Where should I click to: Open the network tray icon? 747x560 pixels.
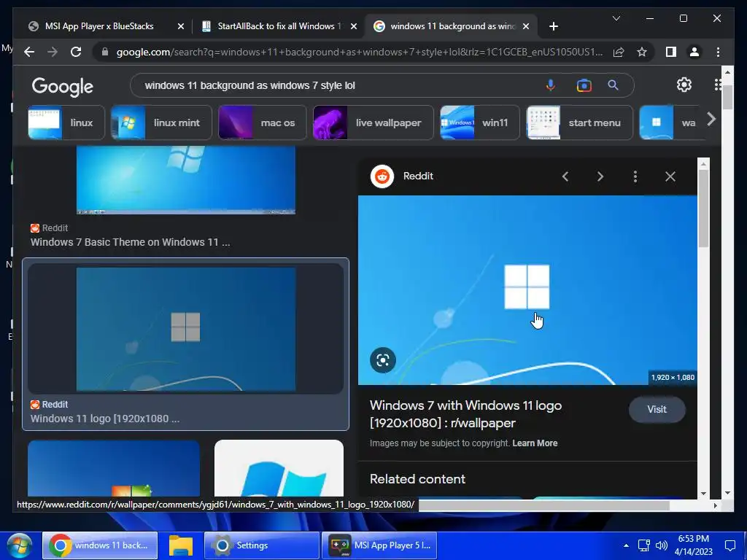coord(643,545)
